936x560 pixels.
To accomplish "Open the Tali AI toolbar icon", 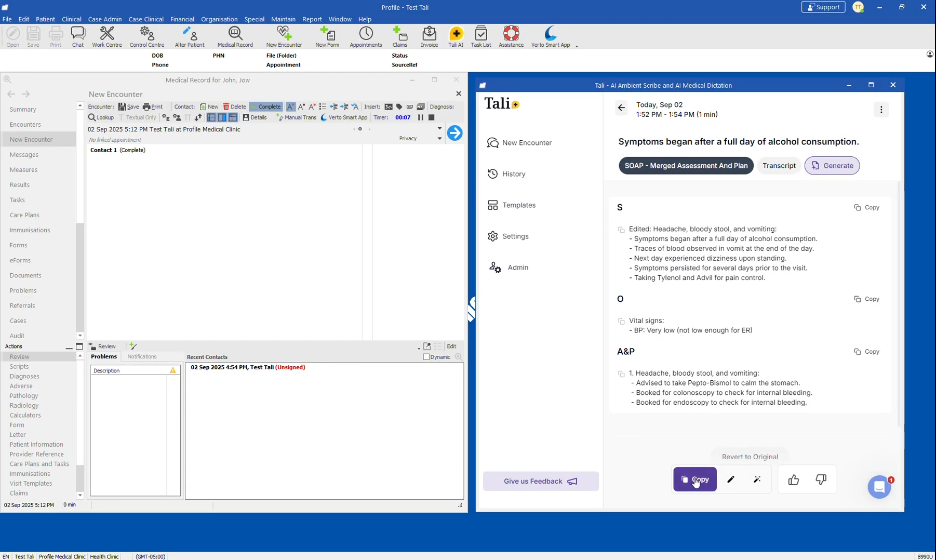I will 456,37.
